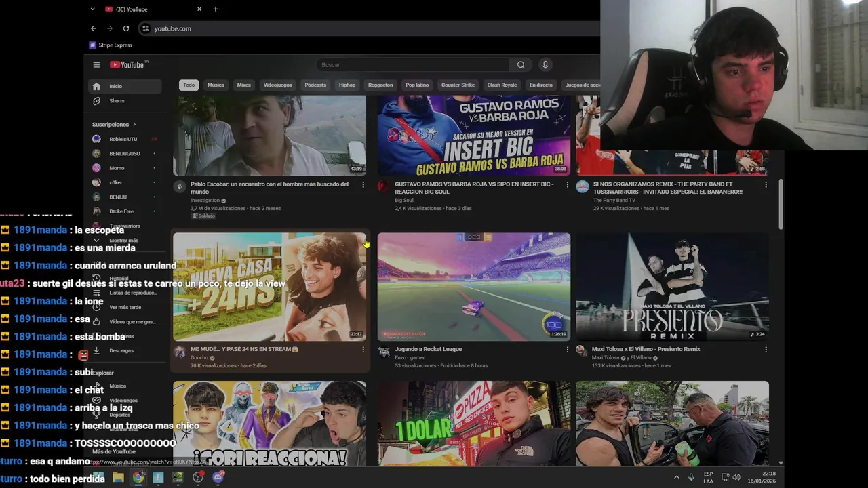Reload the youtube.com page

point(126,28)
